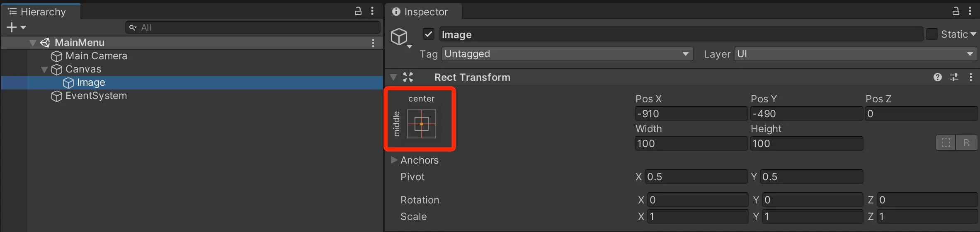Open the Layer dropdown
The height and width of the screenshot is (232, 980).
click(855, 54)
